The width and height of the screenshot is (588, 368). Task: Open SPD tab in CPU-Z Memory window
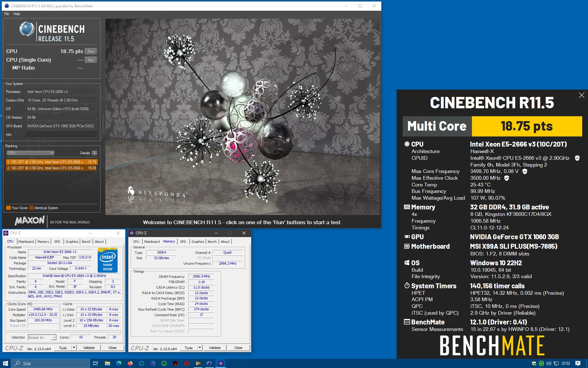(183, 242)
